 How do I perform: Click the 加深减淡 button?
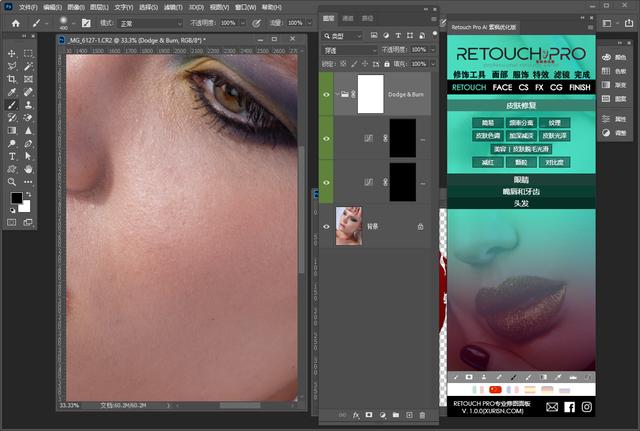point(521,136)
